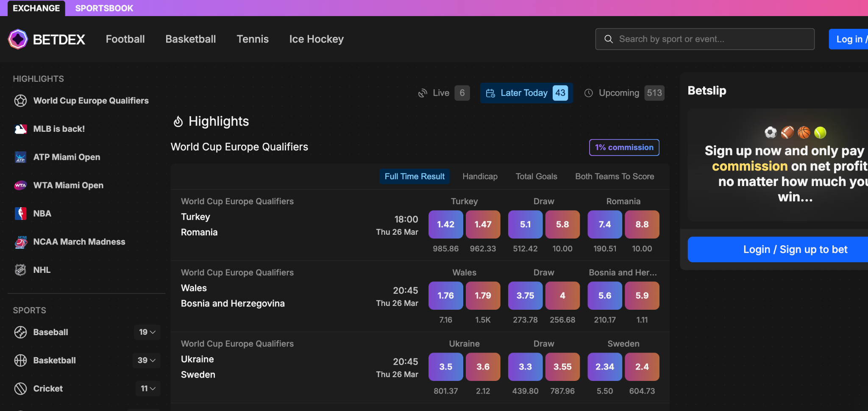
Task: Select the Full Time Result market
Action: point(415,176)
